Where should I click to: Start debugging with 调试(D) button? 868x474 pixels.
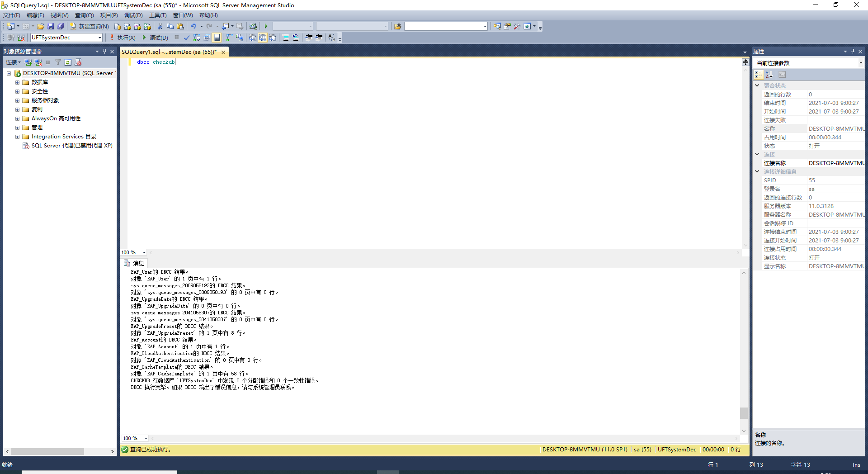tap(155, 38)
